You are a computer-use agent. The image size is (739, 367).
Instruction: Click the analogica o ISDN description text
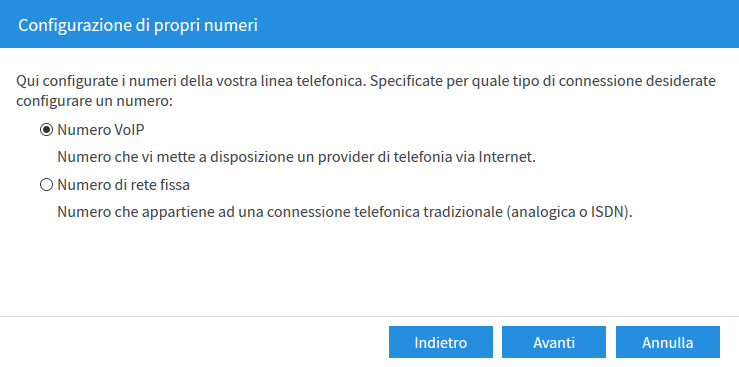(x=345, y=212)
